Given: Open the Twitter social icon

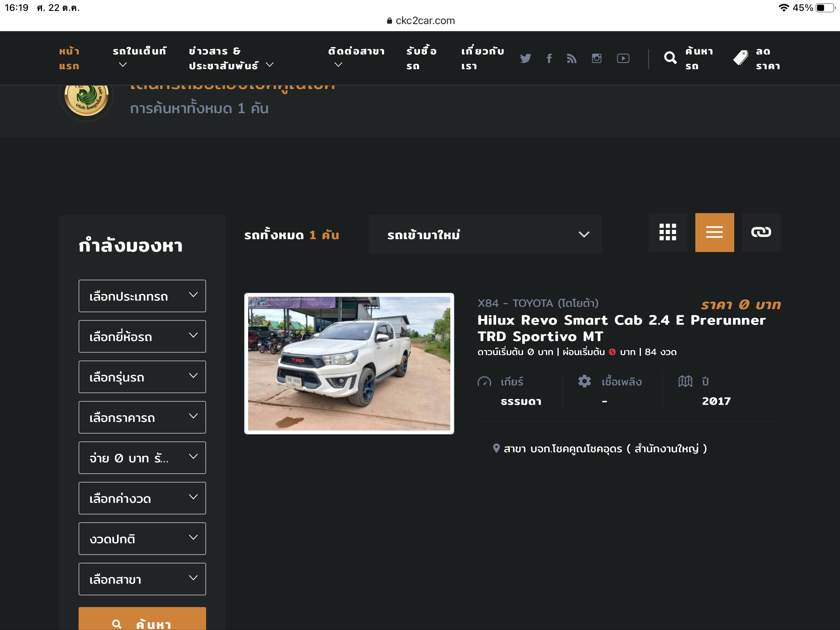Looking at the screenshot, I should (x=525, y=58).
